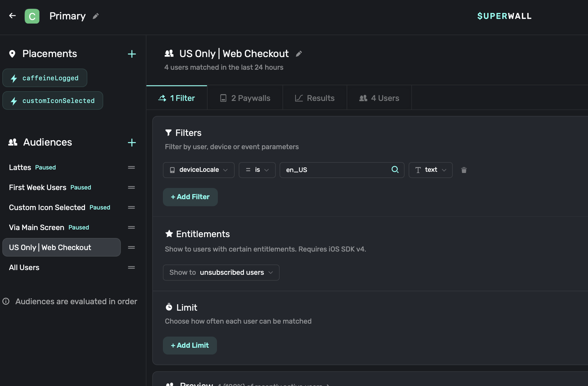Click the back arrow icon

[12, 16]
